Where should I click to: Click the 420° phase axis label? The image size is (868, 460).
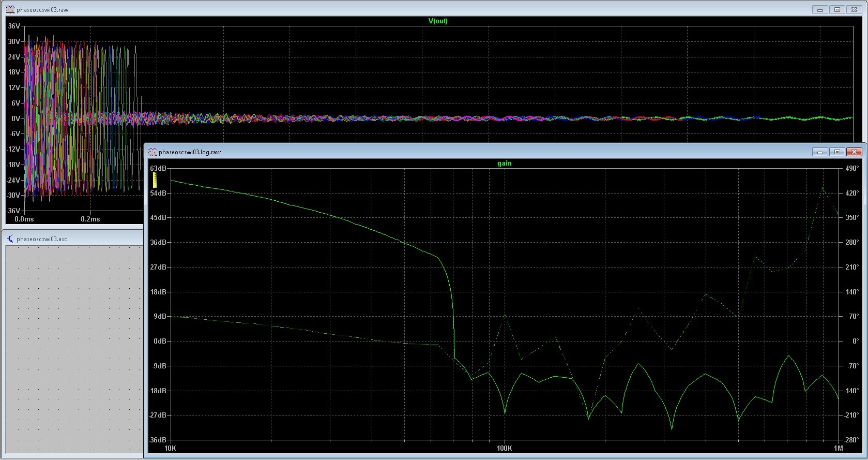pos(852,193)
